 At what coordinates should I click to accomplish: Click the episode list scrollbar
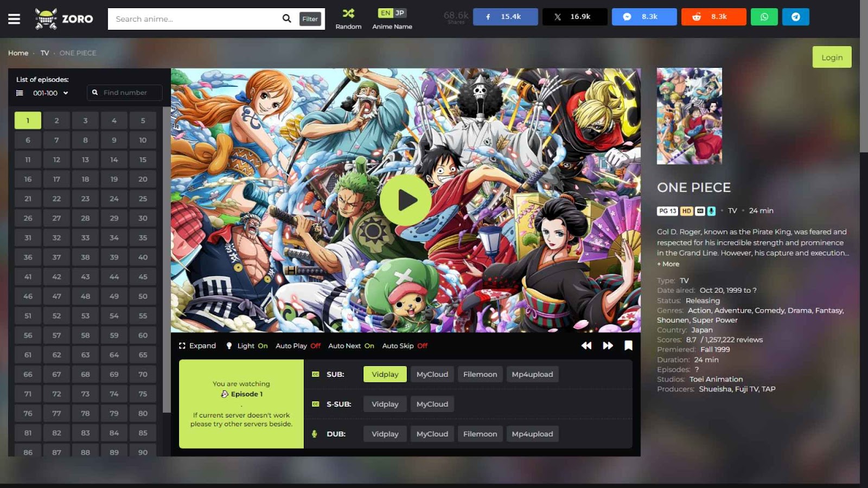click(x=167, y=260)
